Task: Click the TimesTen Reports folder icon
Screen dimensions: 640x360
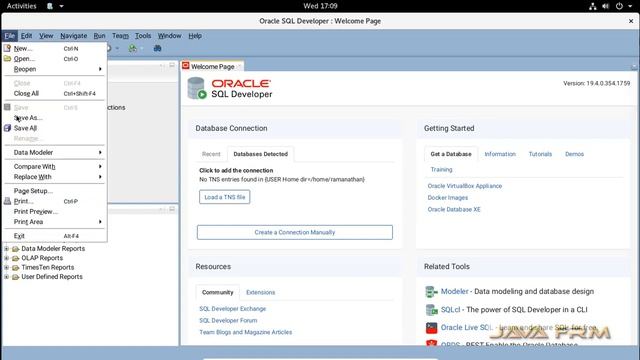Action: 16,267
